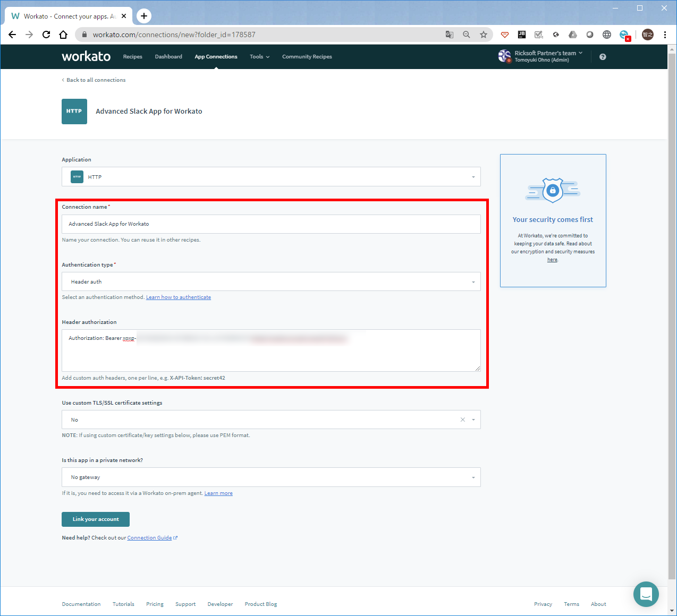Click the security shield illustration

pos(553,190)
